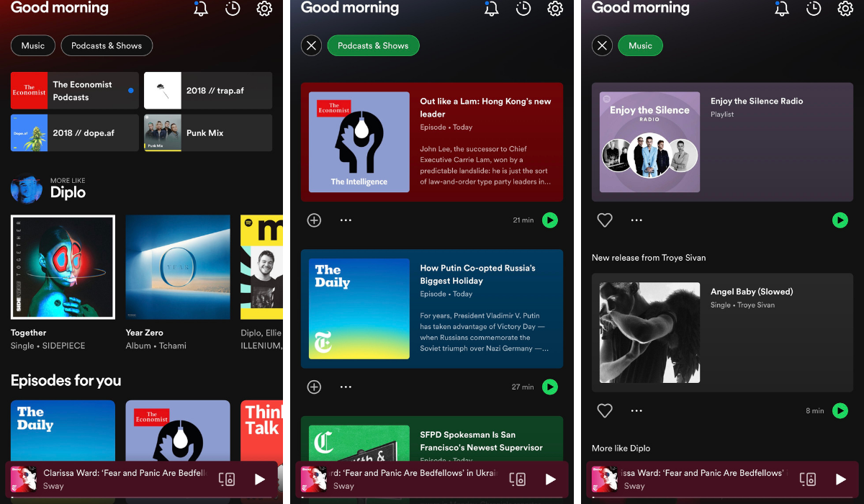Open settings gear in middle screen

click(x=555, y=9)
